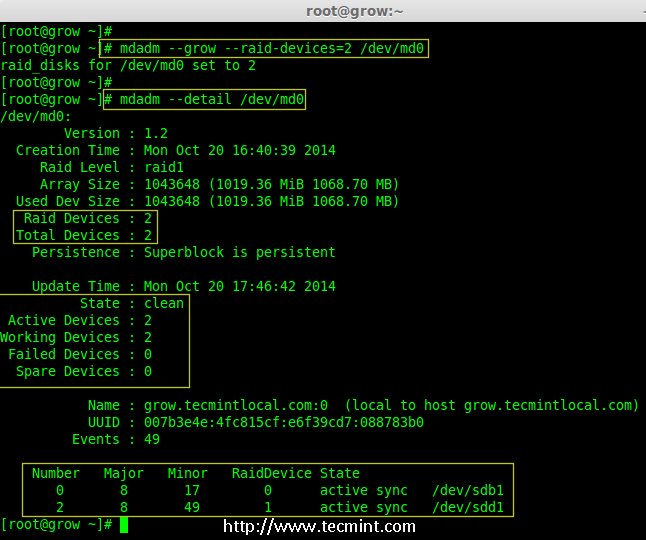Screen dimensions: 646x540
Task: Click the Events : 49 line
Action: [116, 439]
